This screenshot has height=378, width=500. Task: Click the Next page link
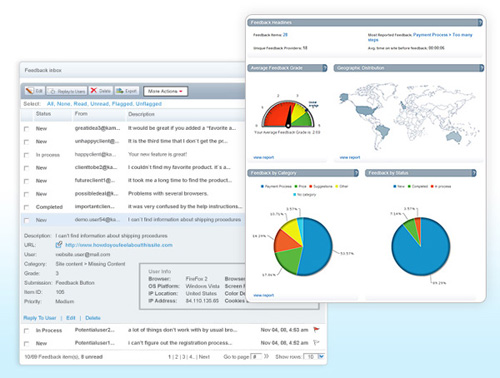tap(204, 357)
